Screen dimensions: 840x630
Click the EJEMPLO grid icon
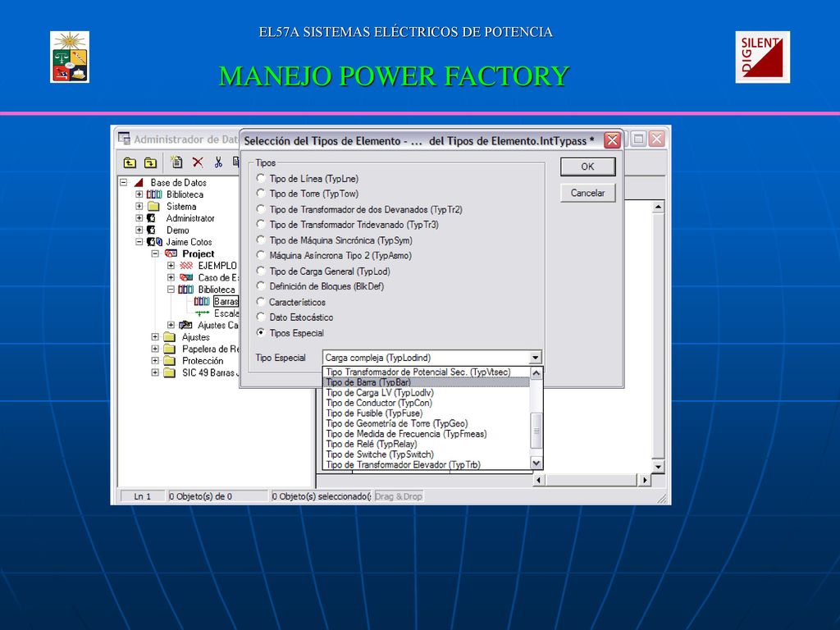[x=186, y=265]
